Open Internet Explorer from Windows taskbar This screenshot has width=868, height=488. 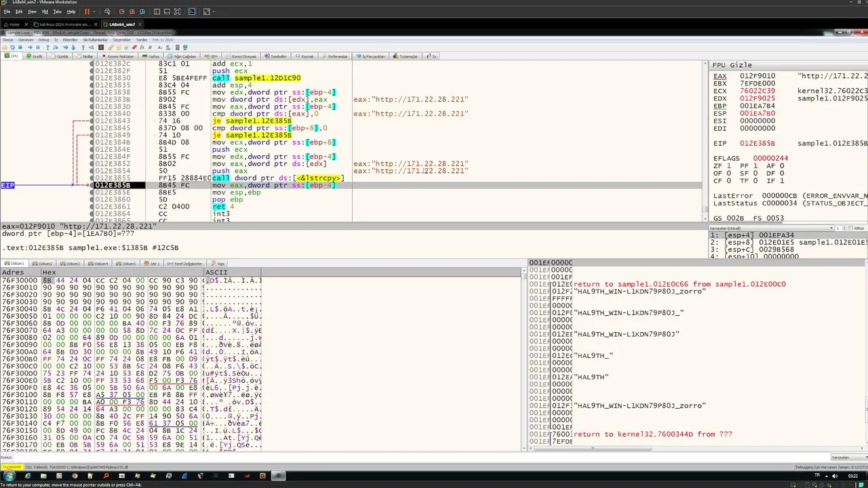(28, 476)
